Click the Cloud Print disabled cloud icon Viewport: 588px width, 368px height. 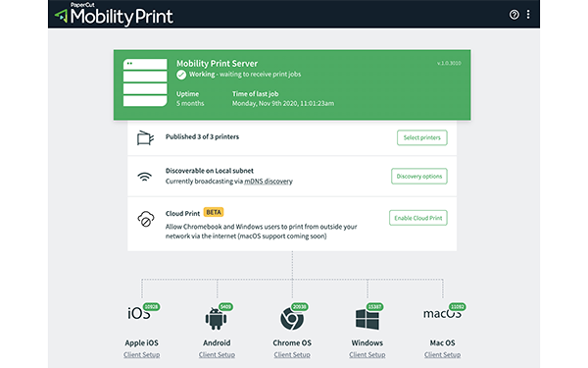click(x=145, y=219)
